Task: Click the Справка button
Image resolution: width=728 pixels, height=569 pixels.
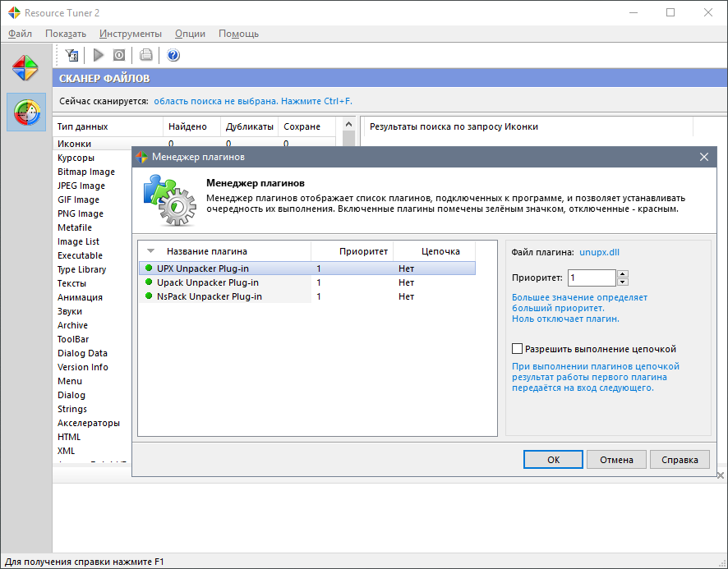Action: (x=680, y=460)
